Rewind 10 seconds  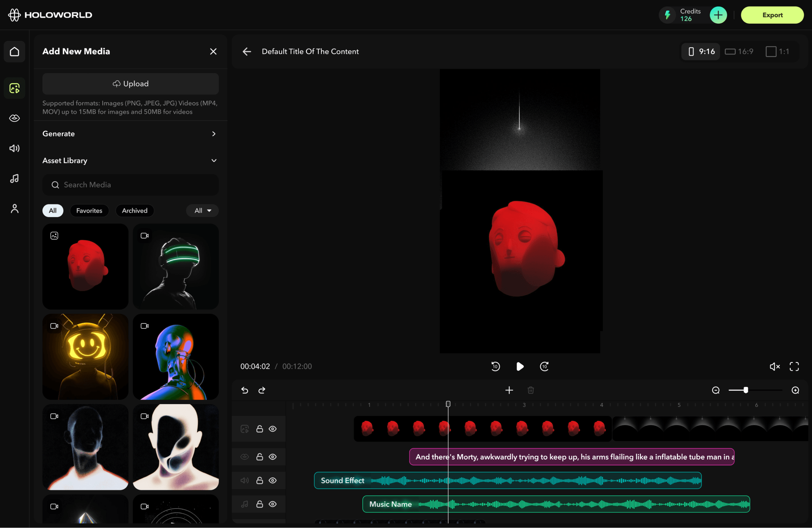coord(495,366)
